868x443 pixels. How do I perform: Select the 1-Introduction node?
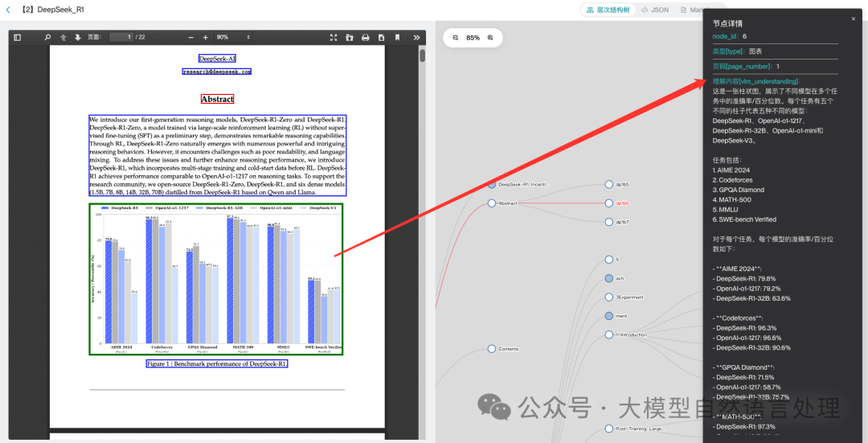609,334
